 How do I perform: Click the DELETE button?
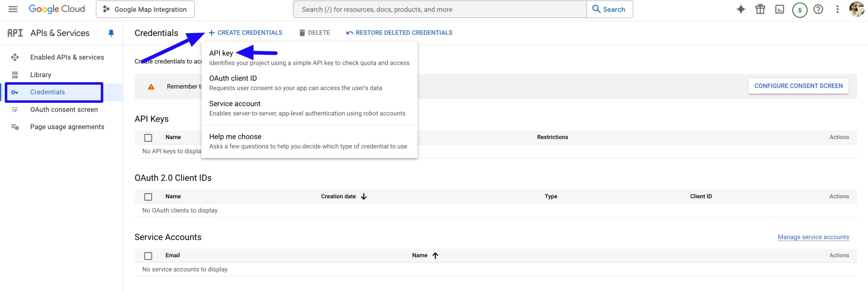pyautogui.click(x=314, y=33)
